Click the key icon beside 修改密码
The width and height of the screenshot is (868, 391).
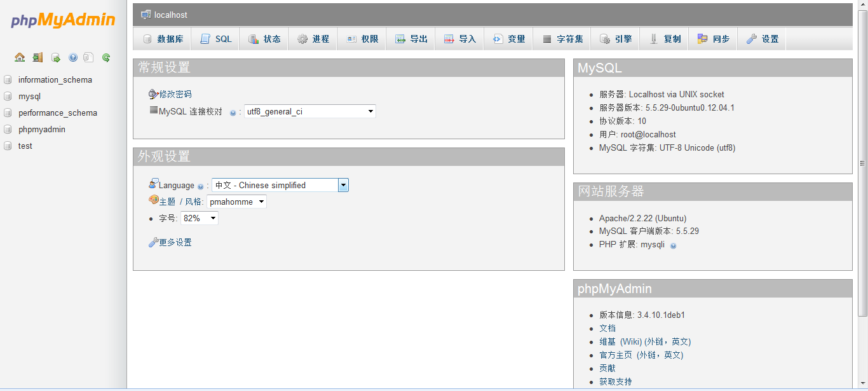[153, 94]
